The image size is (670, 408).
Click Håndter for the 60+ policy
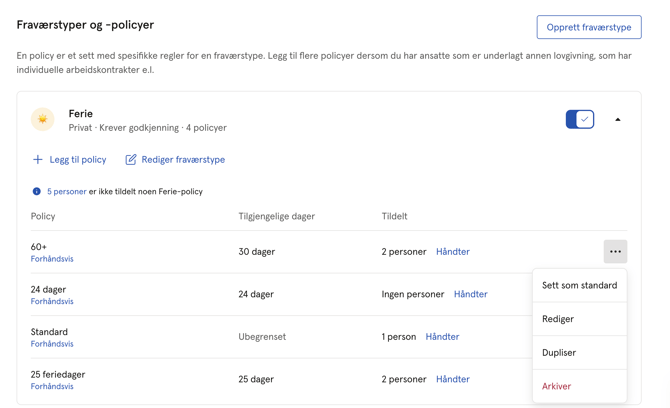coord(453,252)
